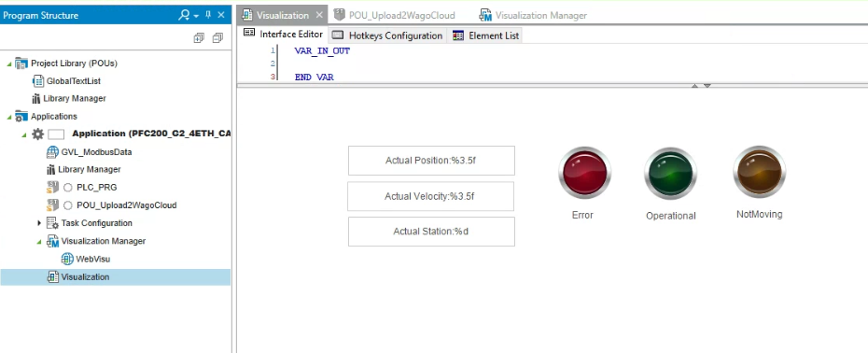This screenshot has width=868, height=353.
Task: Click the Application Library Manager books icon
Action: pos(51,170)
